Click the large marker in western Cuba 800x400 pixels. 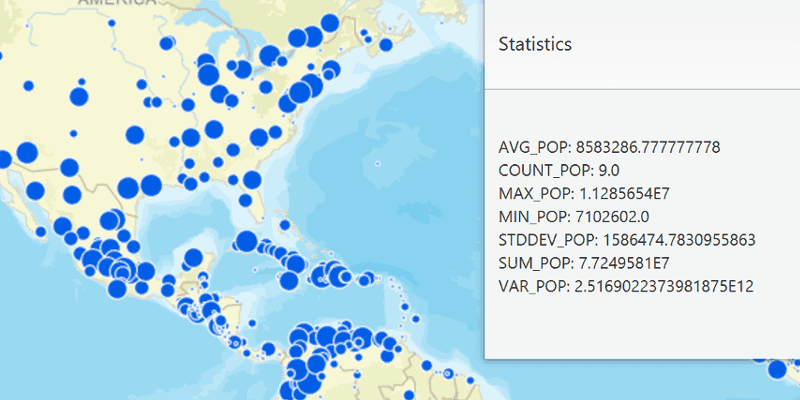coord(246,241)
